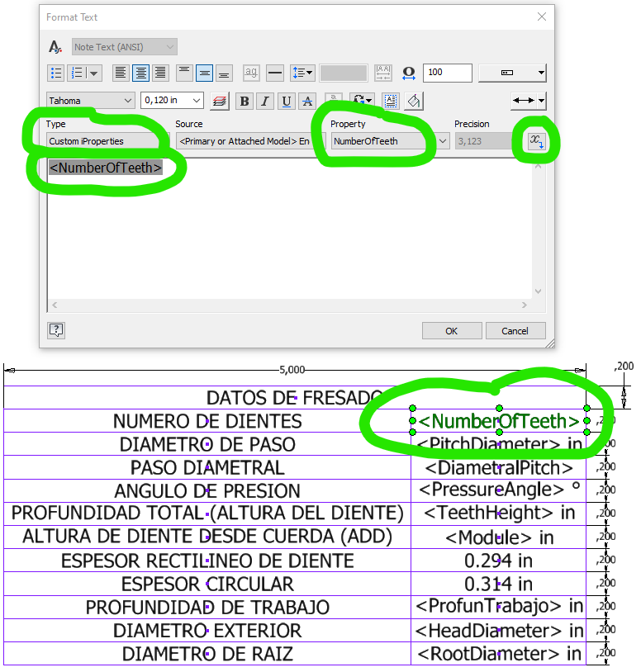Toggle Underline formatting
The image size is (641, 672).
[287, 102]
